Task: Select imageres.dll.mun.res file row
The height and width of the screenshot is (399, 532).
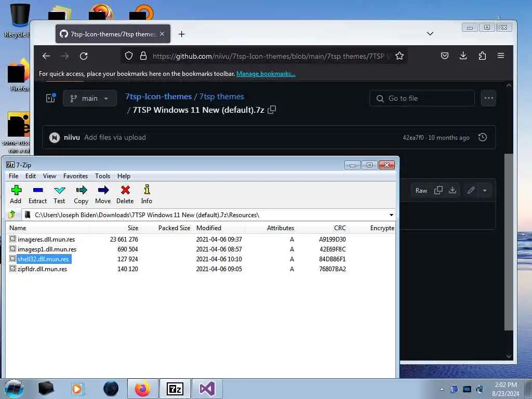Action: [200, 239]
